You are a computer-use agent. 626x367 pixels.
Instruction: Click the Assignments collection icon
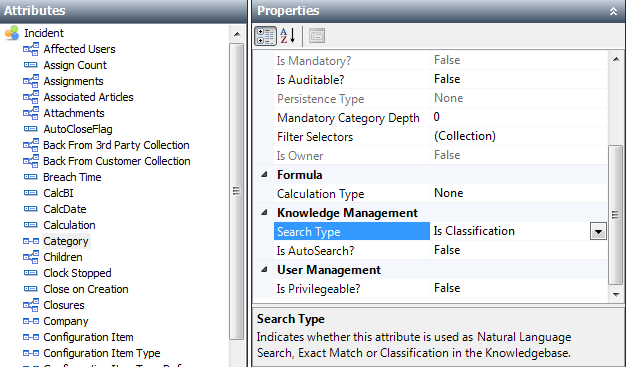[x=31, y=81]
